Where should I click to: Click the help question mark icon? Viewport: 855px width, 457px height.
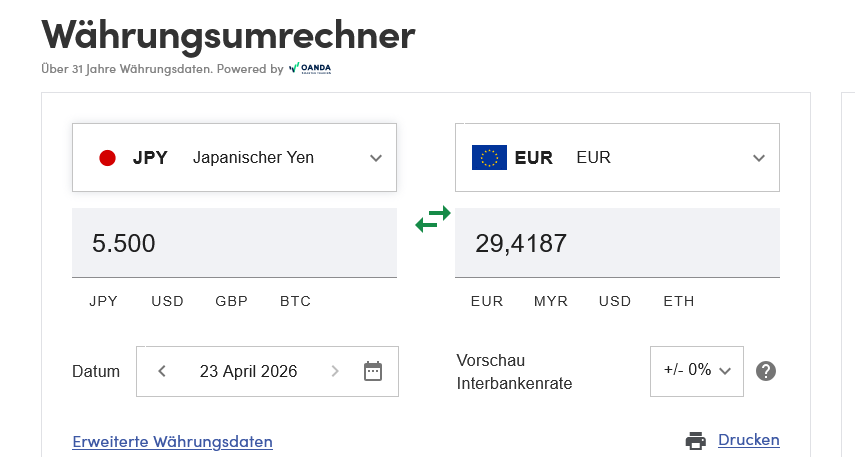766,371
